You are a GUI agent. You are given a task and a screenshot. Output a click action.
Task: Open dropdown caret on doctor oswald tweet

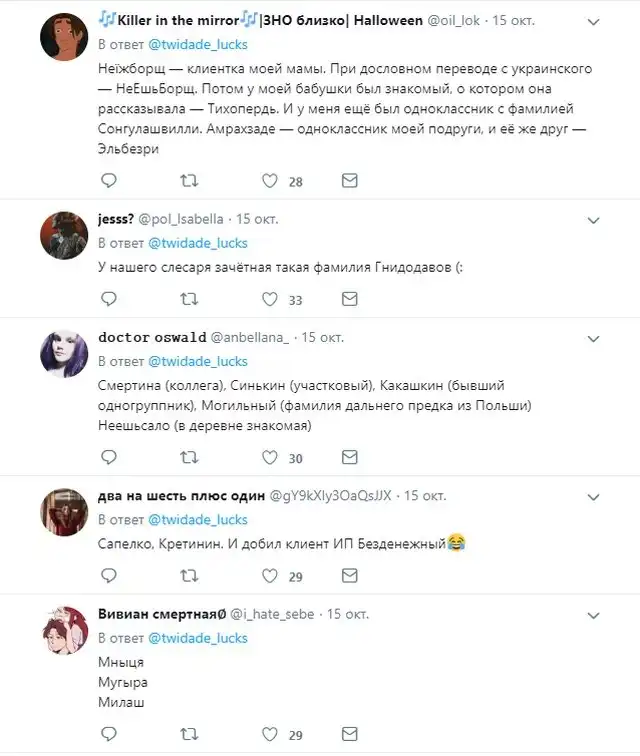(x=593, y=338)
